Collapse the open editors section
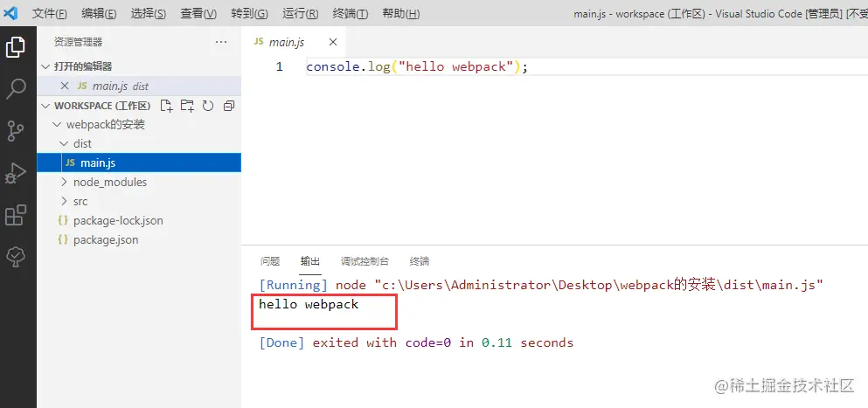The image size is (868, 408). pyautogui.click(x=45, y=66)
